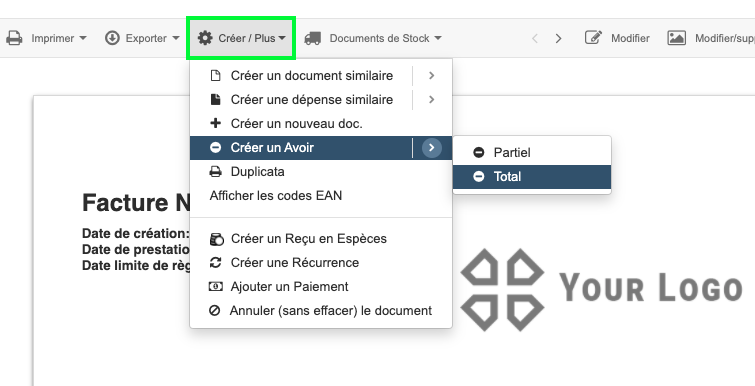Go to next document with right chevron

click(x=559, y=39)
